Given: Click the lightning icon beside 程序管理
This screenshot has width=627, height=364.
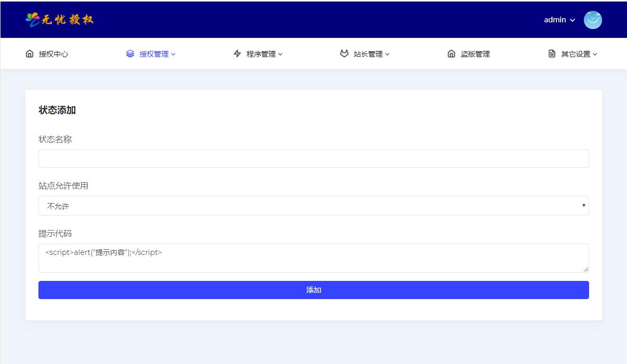Looking at the screenshot, I should 237,53.
